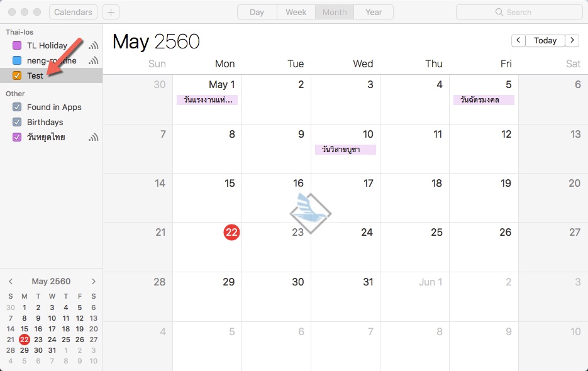The image size is (588, 371).
Task: Toggle the วันหยุดไทย calendar checkbox
Action: (x=17, y=137)
